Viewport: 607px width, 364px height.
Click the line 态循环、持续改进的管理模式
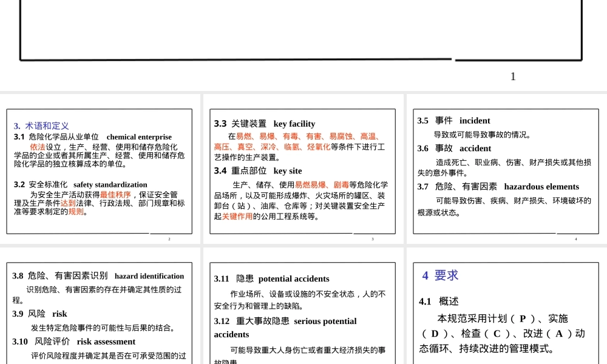click(x=487, y=348)
